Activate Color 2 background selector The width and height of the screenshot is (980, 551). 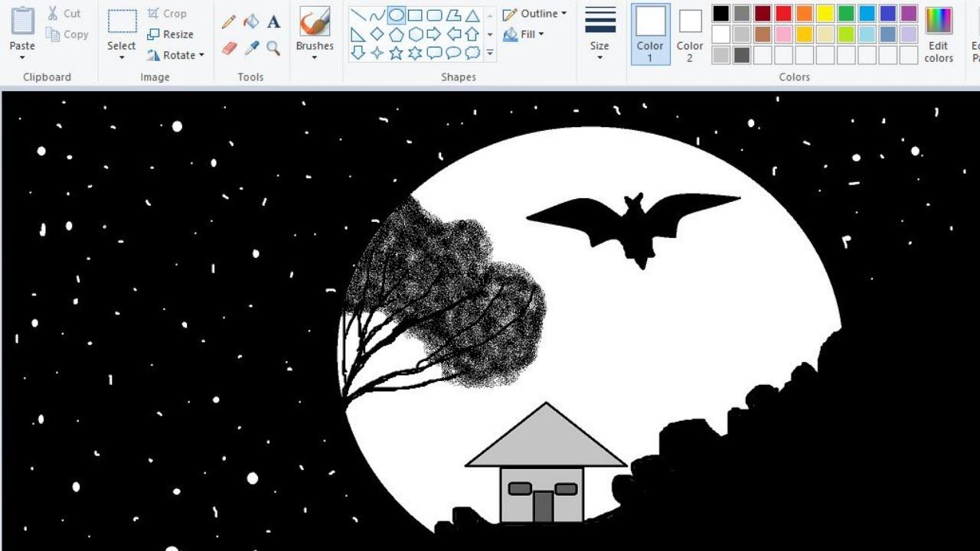point(690,34)
